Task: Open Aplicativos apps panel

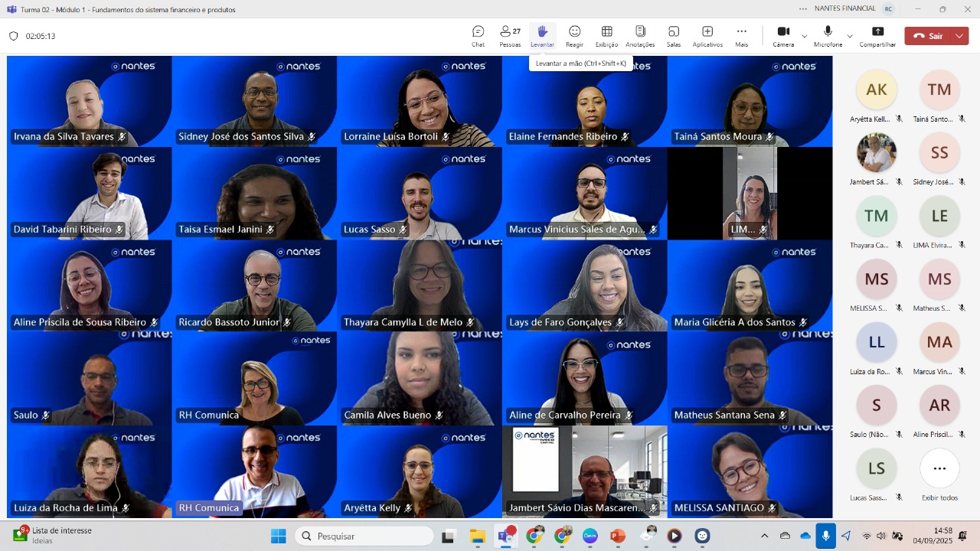Action: (x=707, y=35)
